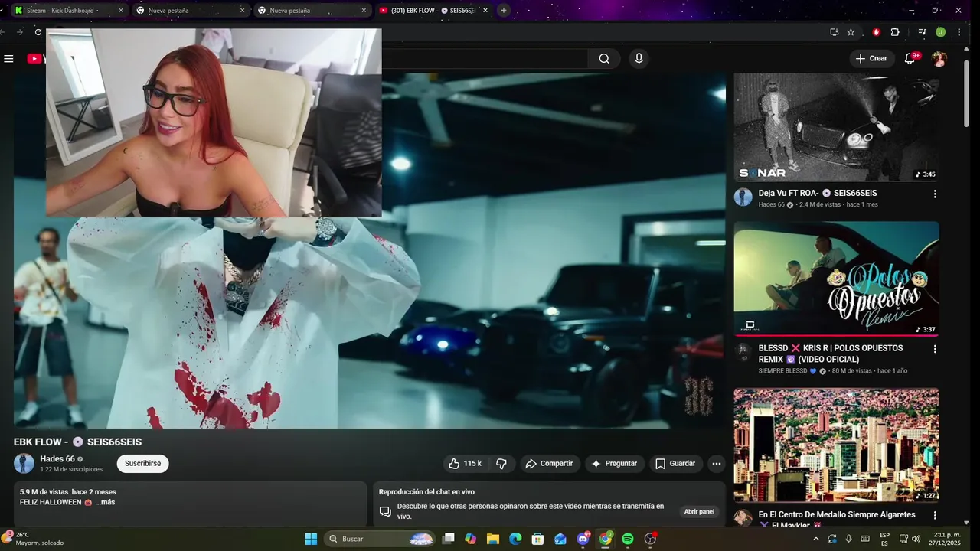Go forward in Chrome navigation
The image size is (980, 551).
click(x=21, y=32)
